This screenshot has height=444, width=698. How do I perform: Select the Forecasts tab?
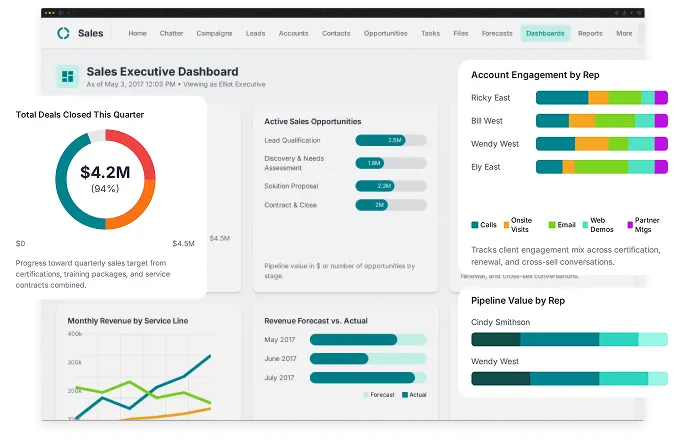(x=497, y=33)
